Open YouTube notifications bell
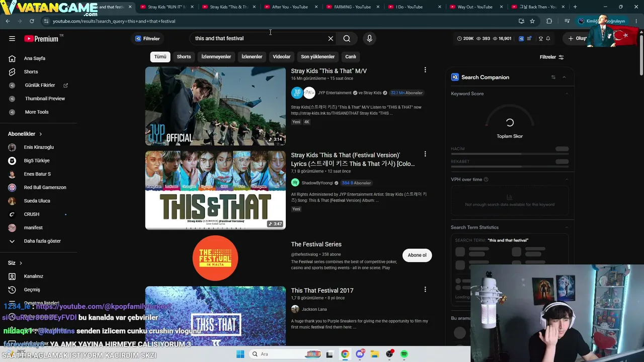644x362 pixels. point(548,39)
